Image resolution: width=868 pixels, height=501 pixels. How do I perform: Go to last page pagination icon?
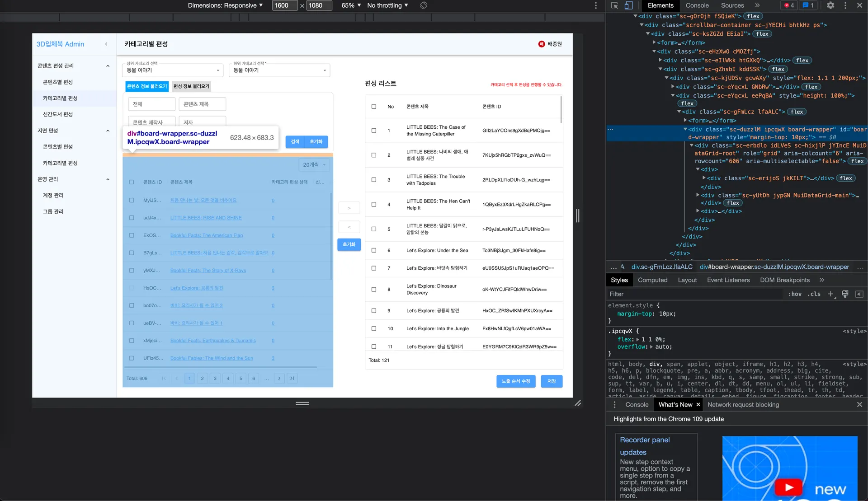point(292,379)
